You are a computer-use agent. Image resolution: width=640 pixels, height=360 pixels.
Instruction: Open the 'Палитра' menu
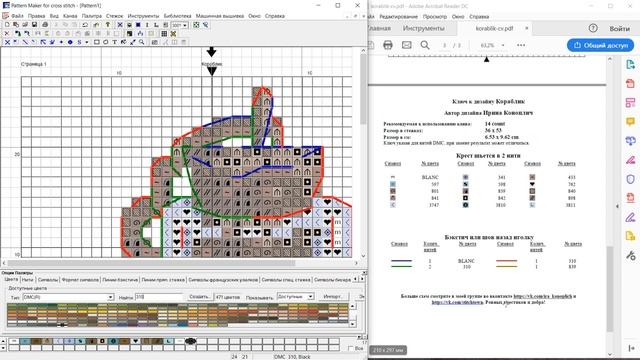91,16
